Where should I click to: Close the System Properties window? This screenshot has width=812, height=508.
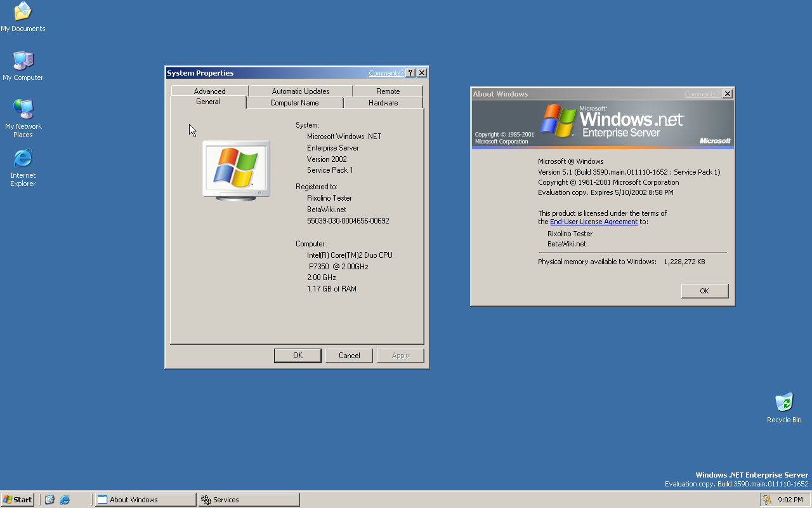[x=422, y=73]
